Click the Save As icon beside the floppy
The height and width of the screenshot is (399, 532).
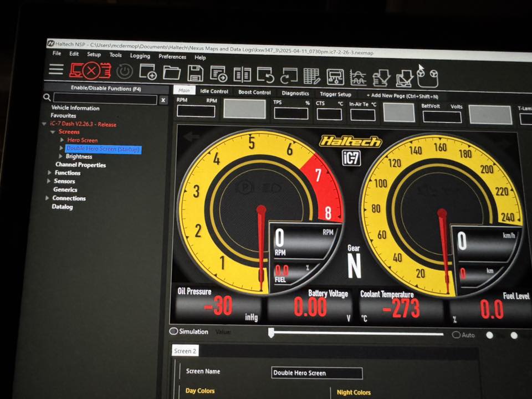218,74
